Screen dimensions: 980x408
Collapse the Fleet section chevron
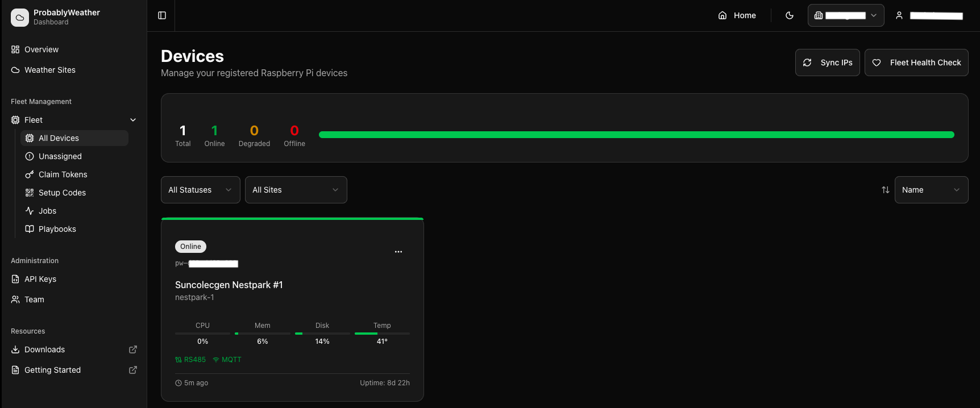pyautogui.click(x=133, y=120)
